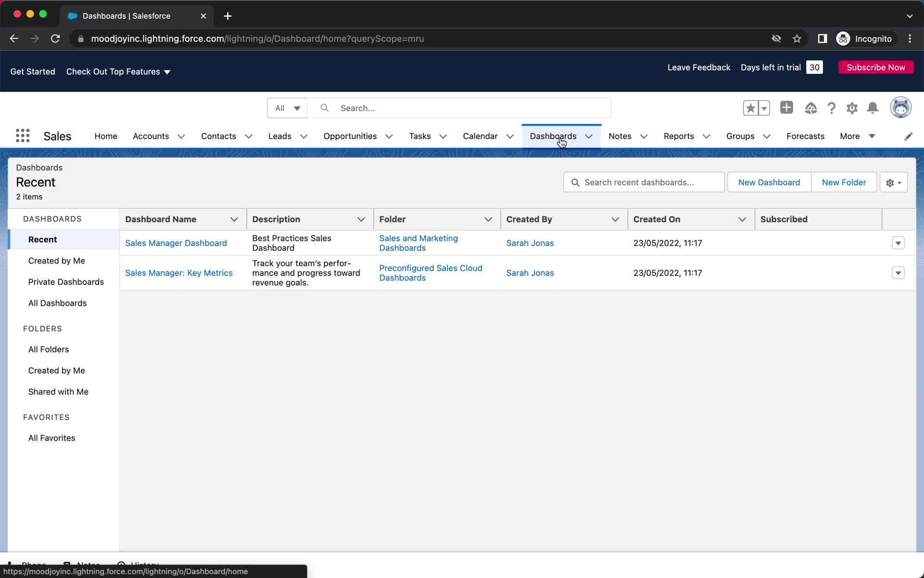Open Preconfigured Sales Cloud Dashboards folder link
This screenshot has width=924, height=578.
click(x=431, y=273)
